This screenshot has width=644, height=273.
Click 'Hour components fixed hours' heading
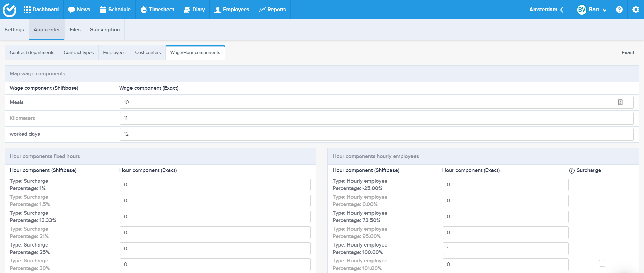point(45,156)
